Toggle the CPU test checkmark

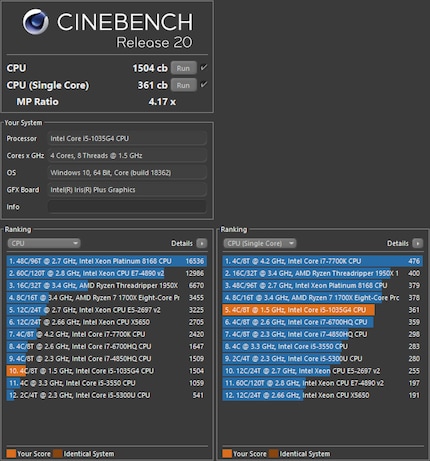coord(203,68)
